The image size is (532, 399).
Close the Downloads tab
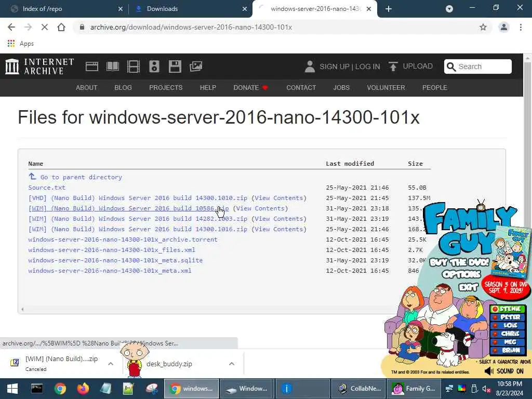[245, 9]
